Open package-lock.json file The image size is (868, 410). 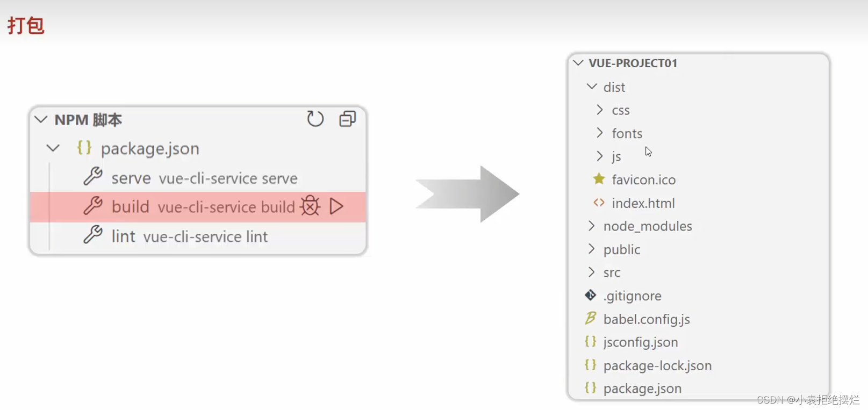pos(657,365)
